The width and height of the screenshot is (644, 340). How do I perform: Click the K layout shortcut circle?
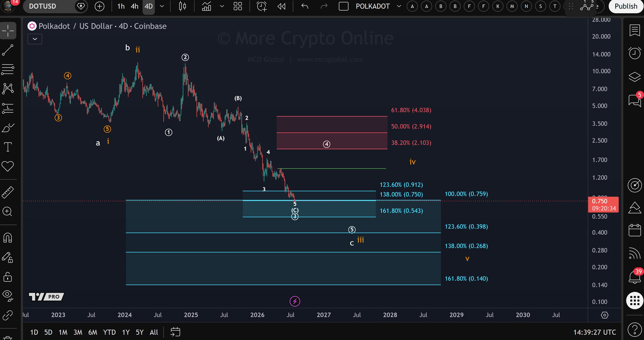coord(498,6)
